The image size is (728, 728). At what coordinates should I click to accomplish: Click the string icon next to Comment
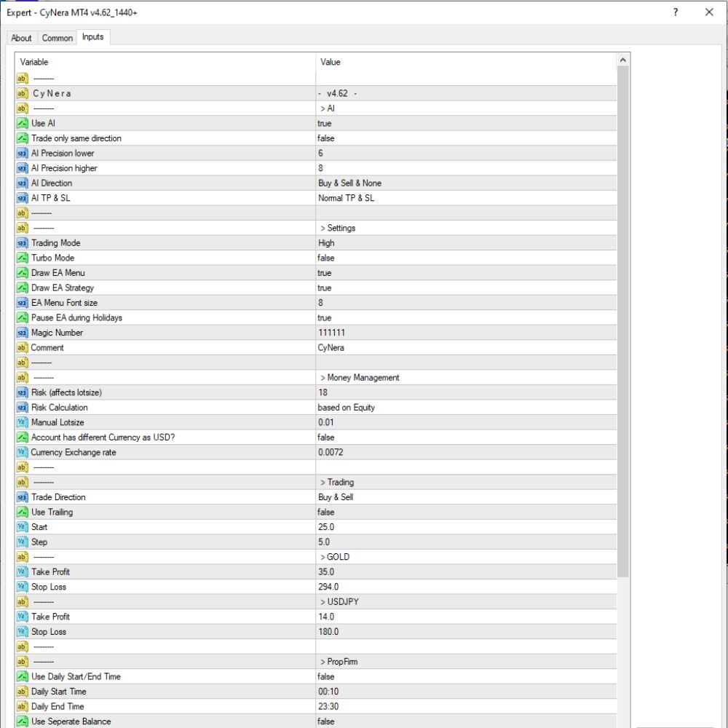pyautogui.click(x=23, y=348)
